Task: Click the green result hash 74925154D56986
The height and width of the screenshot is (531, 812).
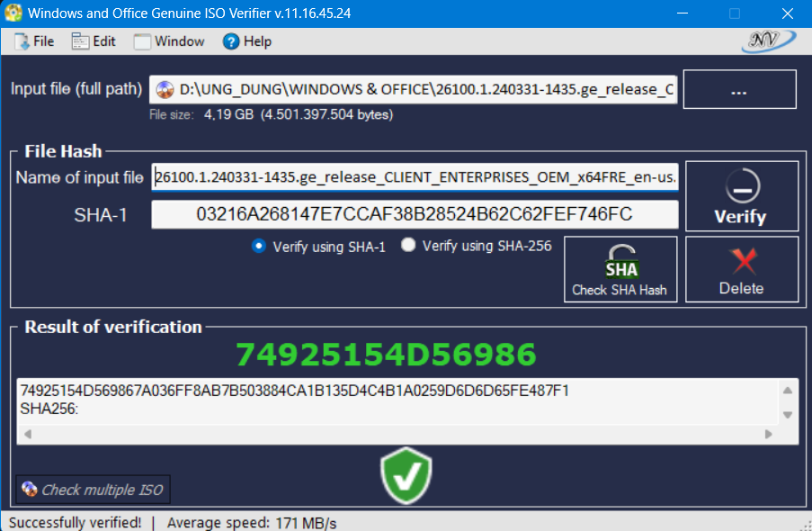Action: (x=387, y=355)
